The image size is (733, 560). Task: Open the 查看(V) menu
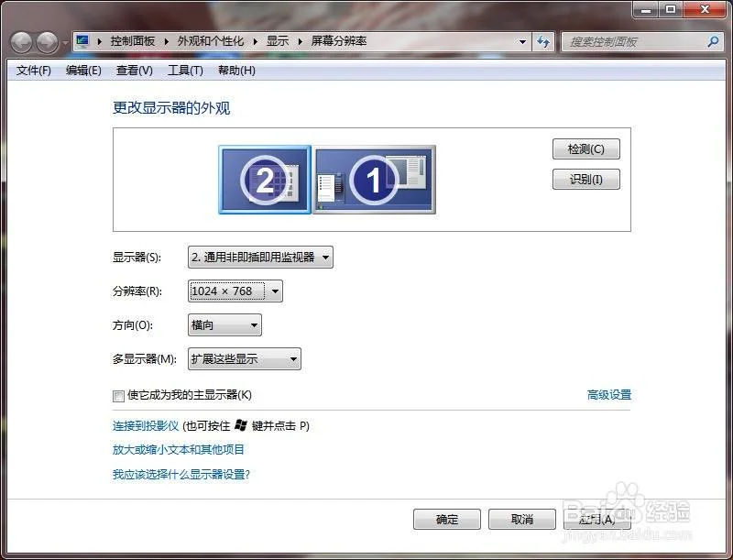[135, 71]
